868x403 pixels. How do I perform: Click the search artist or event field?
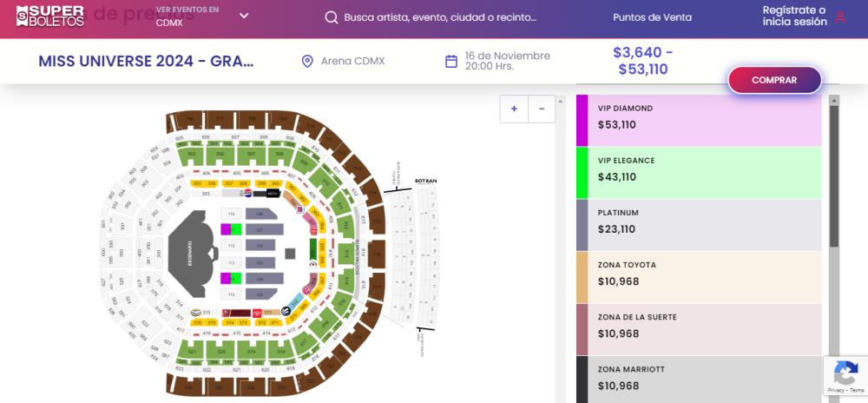pos(440,17)
